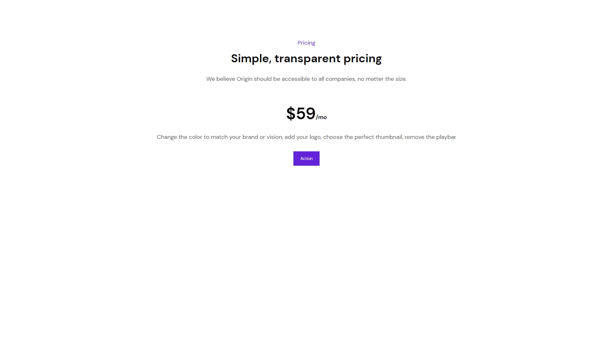Click the word 'brand' in the description
Image resolution: width=613 pixels, height=364 pixels.
pyautogui.click(x=250, y=137)
